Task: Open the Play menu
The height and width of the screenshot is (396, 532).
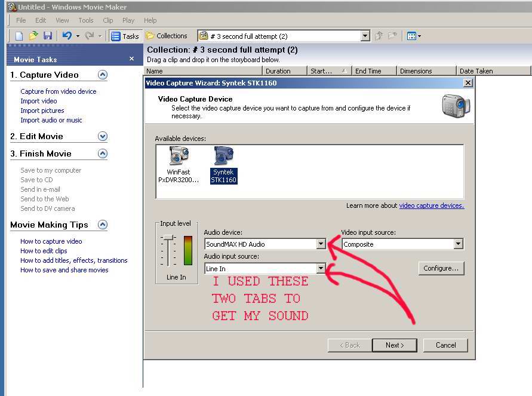Action: coord(128,20)
